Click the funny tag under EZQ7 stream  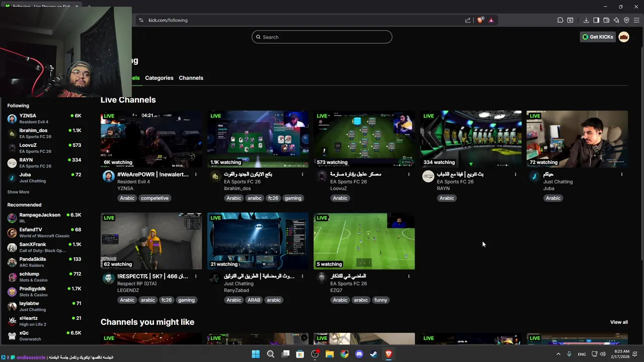pos(381,300)
